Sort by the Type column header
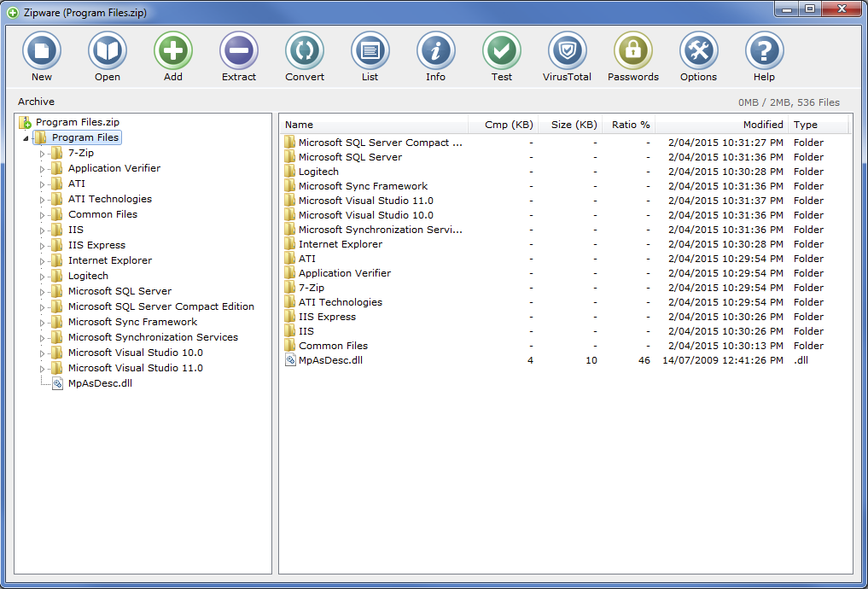The height and width of the screenshot is (589, 868). point(818,125)
